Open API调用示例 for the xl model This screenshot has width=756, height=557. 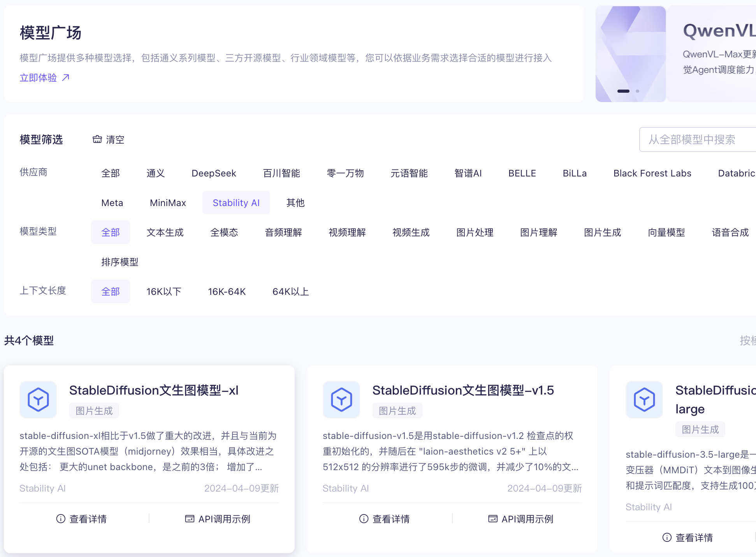tap(218, 519)
